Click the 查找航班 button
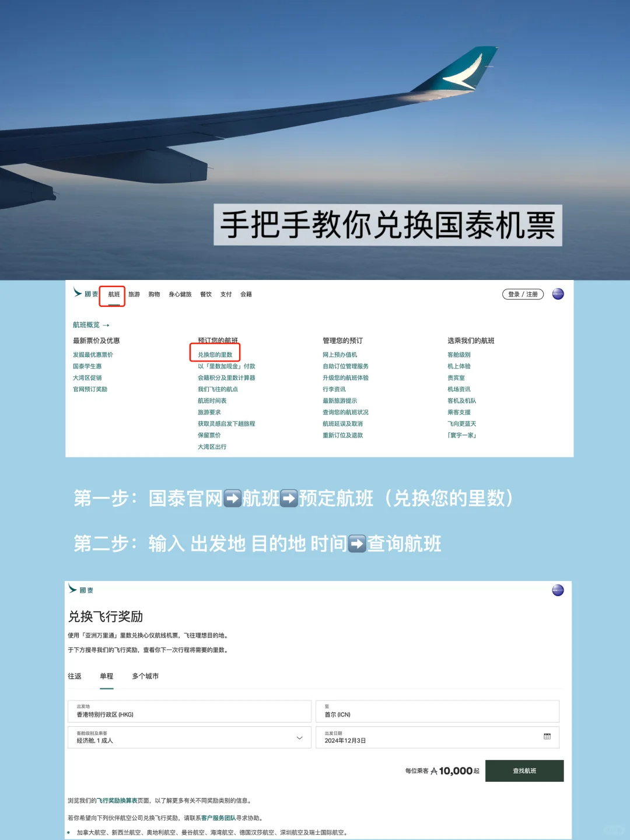Viewport: 630px width, 840px height. [x=524, y=771]
